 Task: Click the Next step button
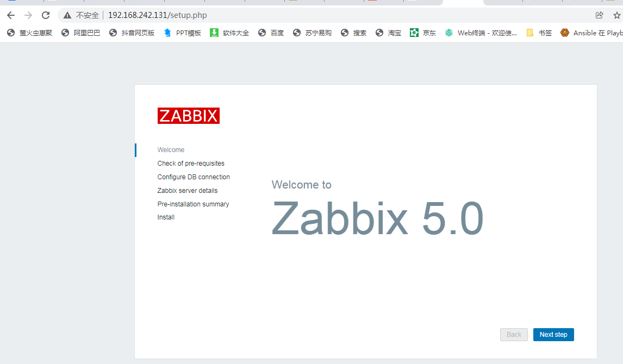coord(553,335)
